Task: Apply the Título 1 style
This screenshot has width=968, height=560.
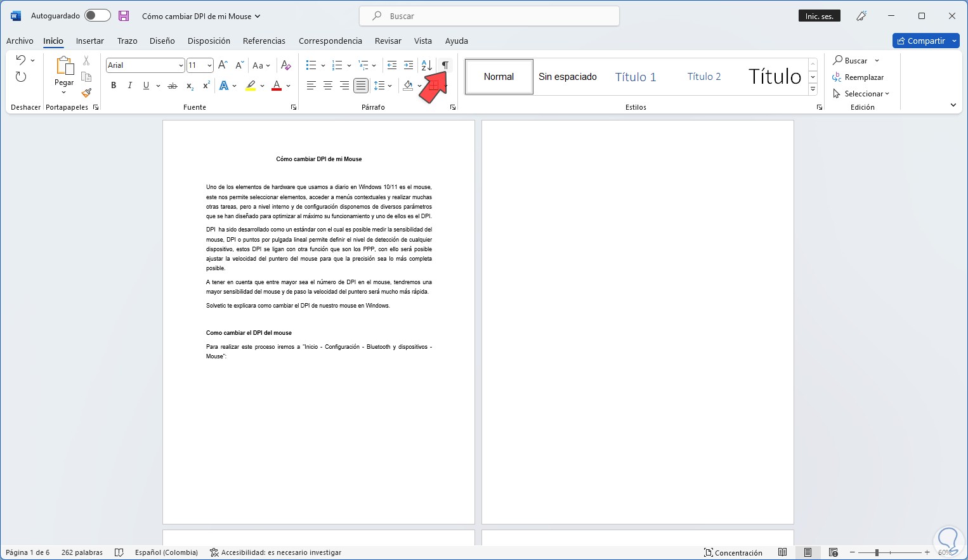Action: (636, 77)
